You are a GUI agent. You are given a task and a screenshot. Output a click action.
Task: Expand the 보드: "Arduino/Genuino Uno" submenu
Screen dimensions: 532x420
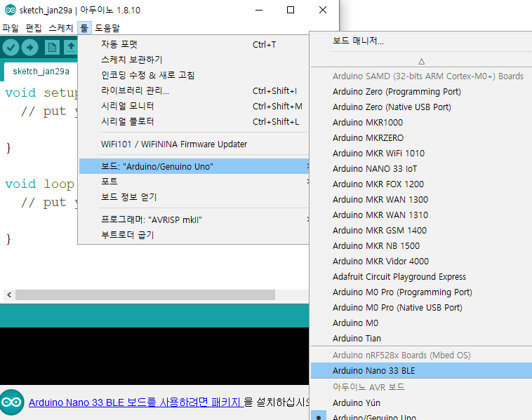click(x=194, y=166)
